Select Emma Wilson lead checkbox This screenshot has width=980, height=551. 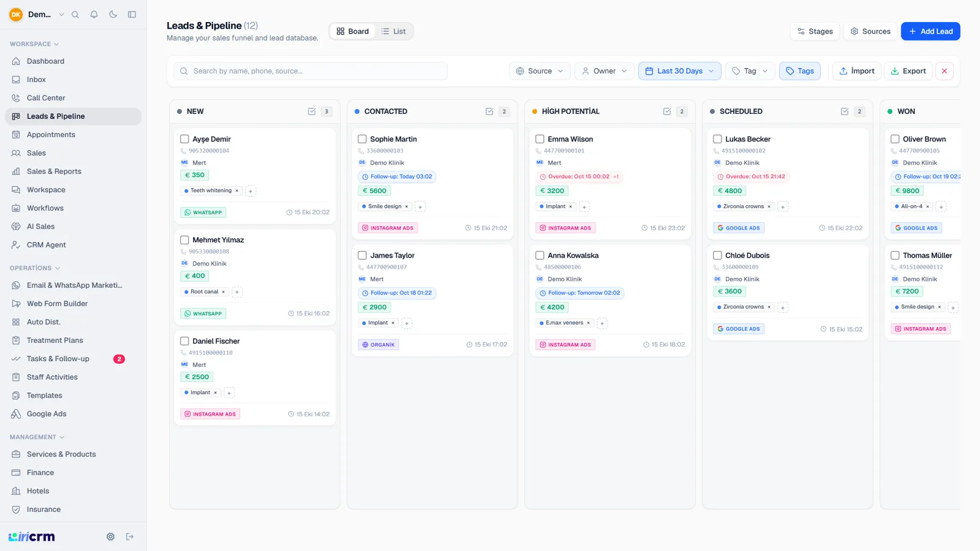tap(540, 139)
